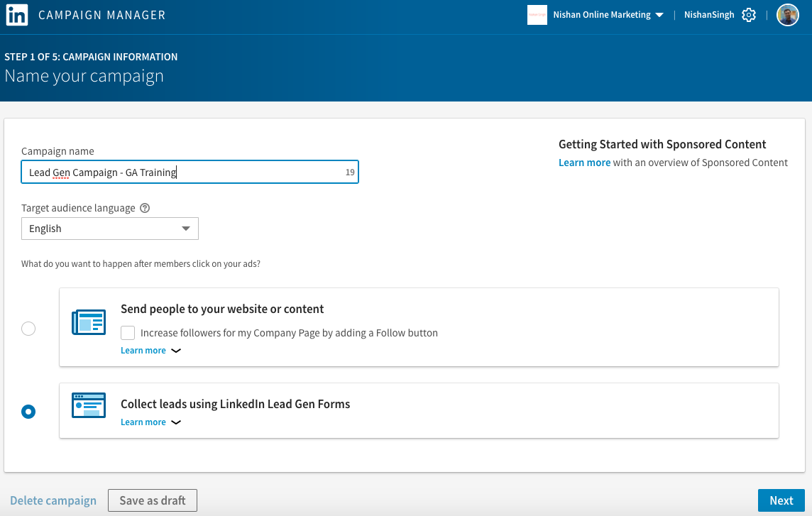Select the 'Send people to your website' radio button
The image size is (812, 516).
[28, 328]
